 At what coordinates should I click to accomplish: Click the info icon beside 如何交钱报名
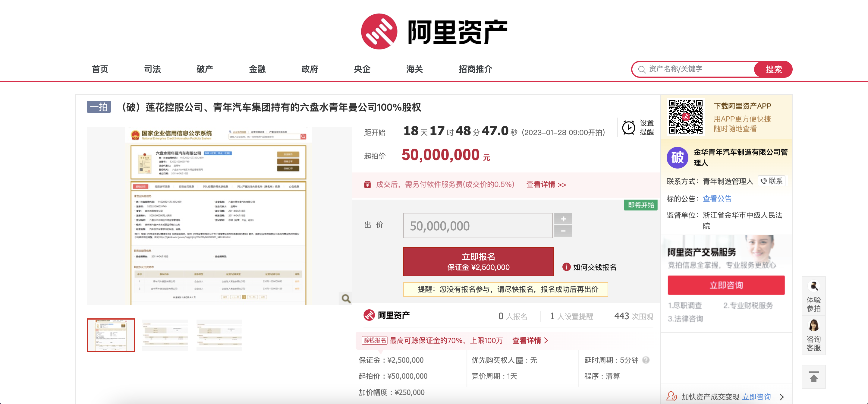coord(566,267)
